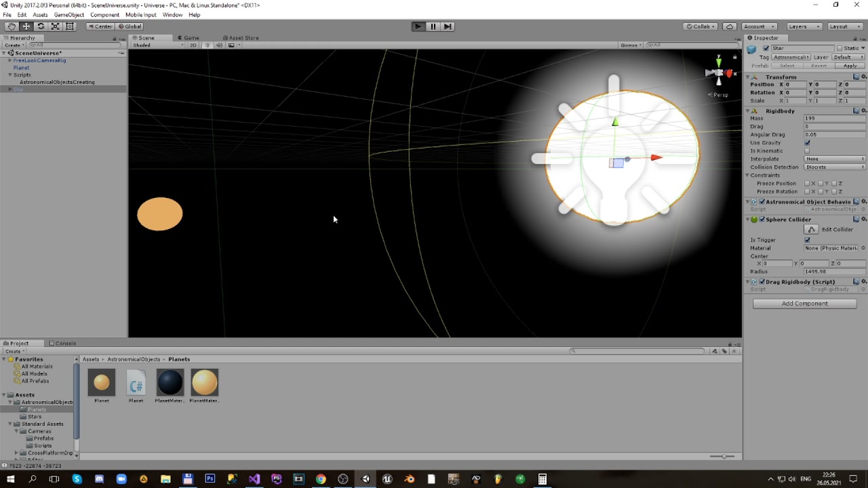Select FreeLookCameraRig in Hierarchy
The height and width of the screenshot is (488, 868).
[x=39, y=60]
